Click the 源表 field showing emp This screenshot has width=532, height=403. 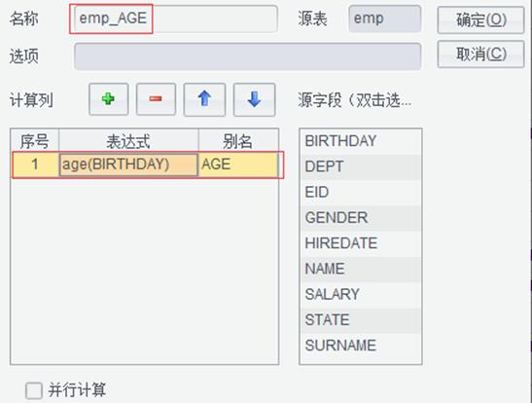coord(385,18)
